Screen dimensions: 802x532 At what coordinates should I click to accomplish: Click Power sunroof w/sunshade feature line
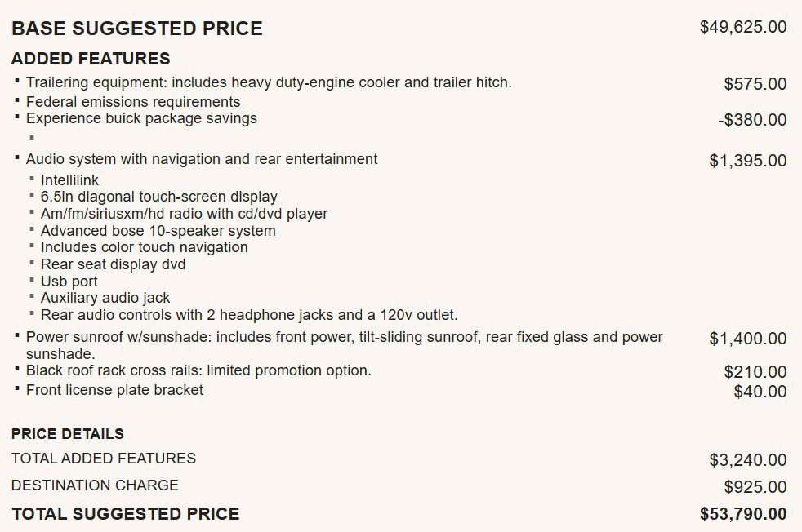[x=344, y=345]
